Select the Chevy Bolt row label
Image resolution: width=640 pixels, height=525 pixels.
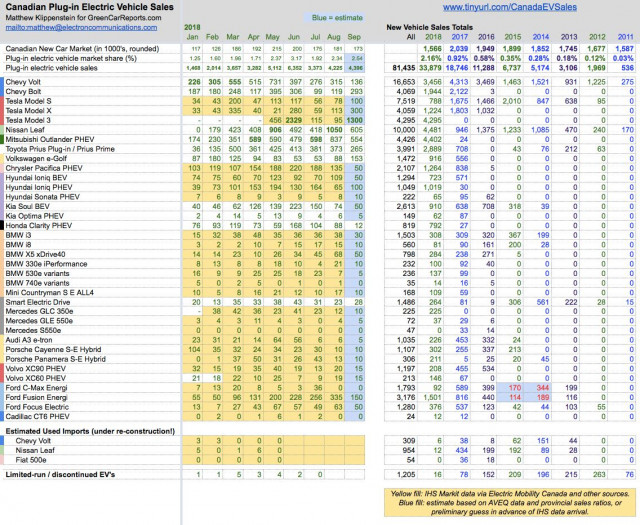pos(23,91)
